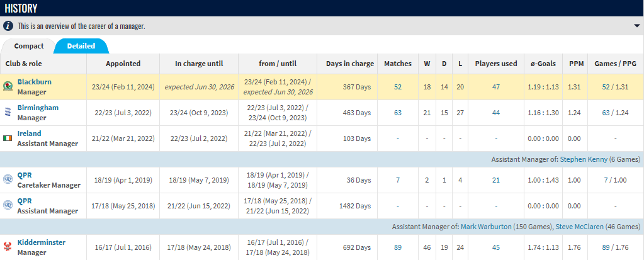The width and height of the screenshot is (644, 260).
Task: Click the Days in charge column header
Action: coord(350,64)
